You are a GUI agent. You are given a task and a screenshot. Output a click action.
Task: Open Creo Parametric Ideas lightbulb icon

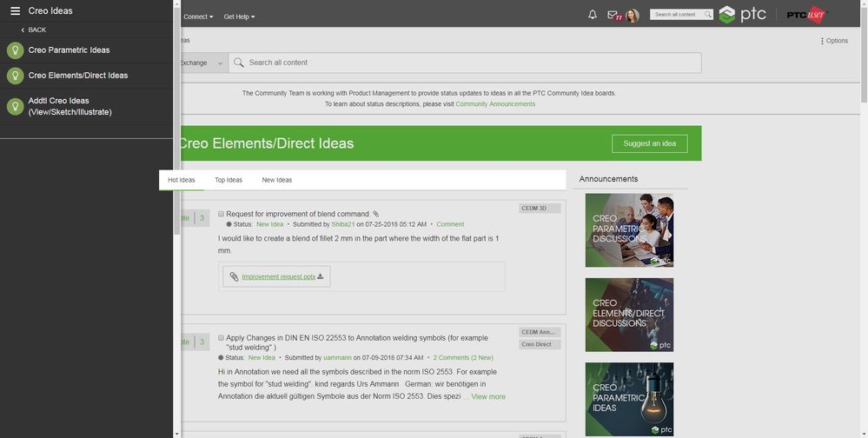(x=15, y=50)
